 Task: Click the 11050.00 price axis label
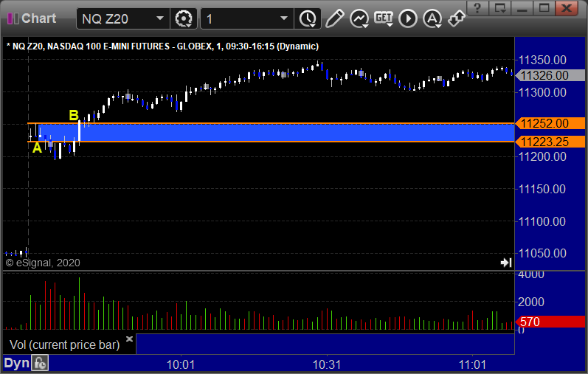542,253
